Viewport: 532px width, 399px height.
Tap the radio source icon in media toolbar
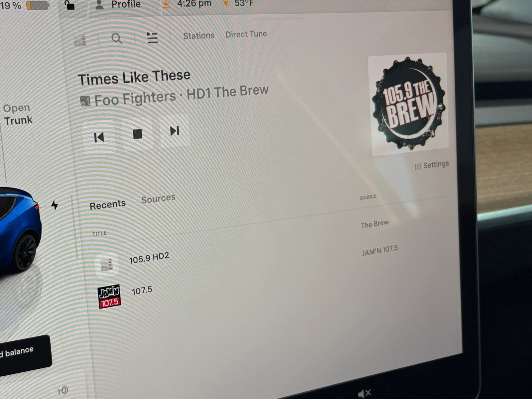80,40
